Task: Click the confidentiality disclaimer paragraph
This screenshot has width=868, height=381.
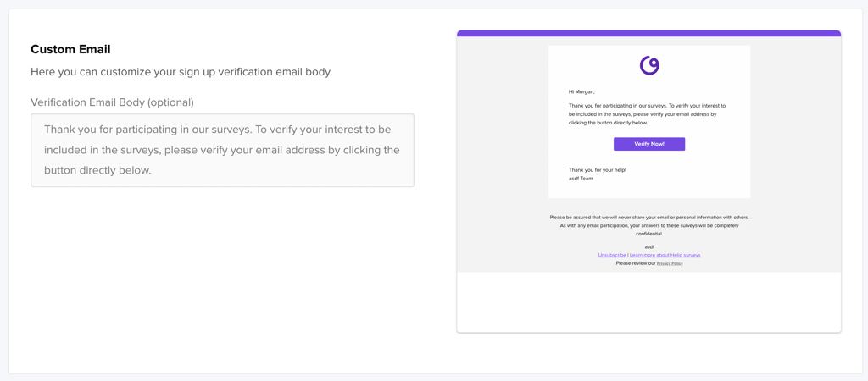Action: pos(649,225)
